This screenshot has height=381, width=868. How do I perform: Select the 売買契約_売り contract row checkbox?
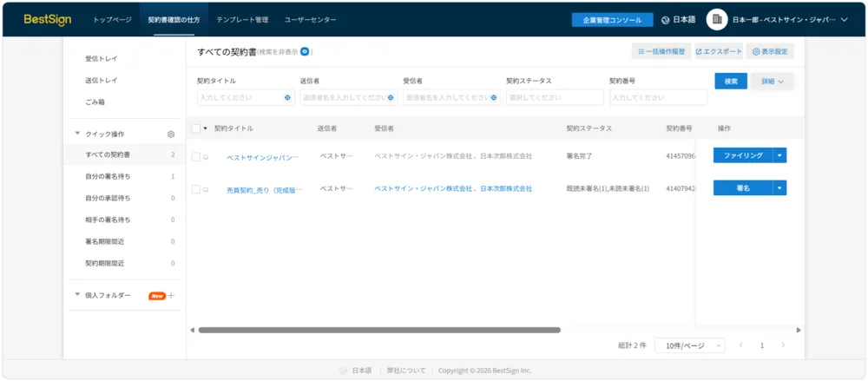[x=196, y=189]
